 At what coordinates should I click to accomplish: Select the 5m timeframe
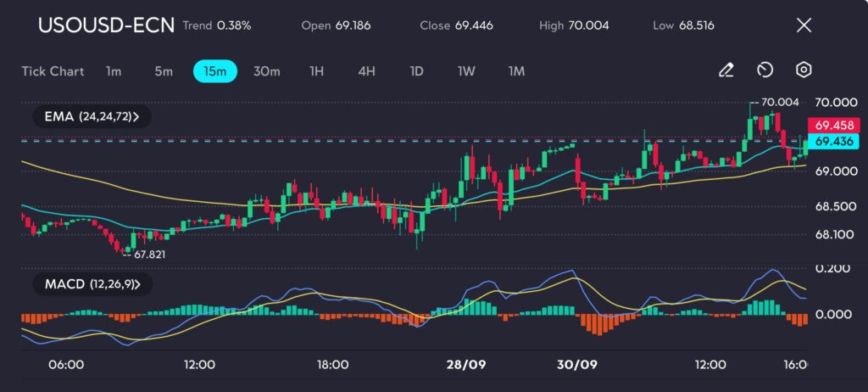coord(164,71)
